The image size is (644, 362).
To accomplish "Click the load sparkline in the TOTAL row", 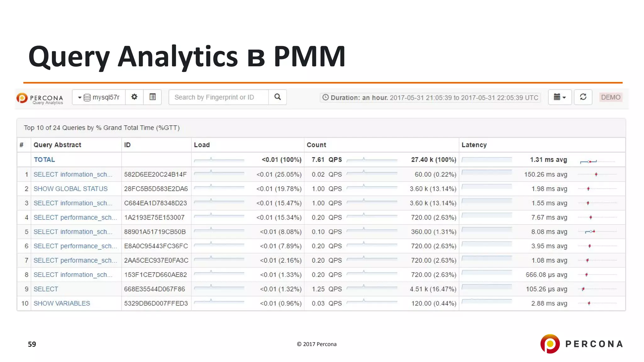I will tap(219, 160).
